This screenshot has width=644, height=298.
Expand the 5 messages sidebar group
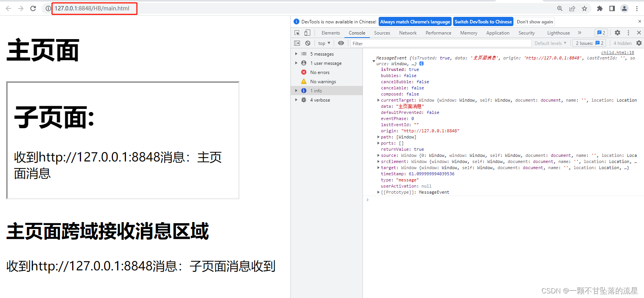pos(296,54)
